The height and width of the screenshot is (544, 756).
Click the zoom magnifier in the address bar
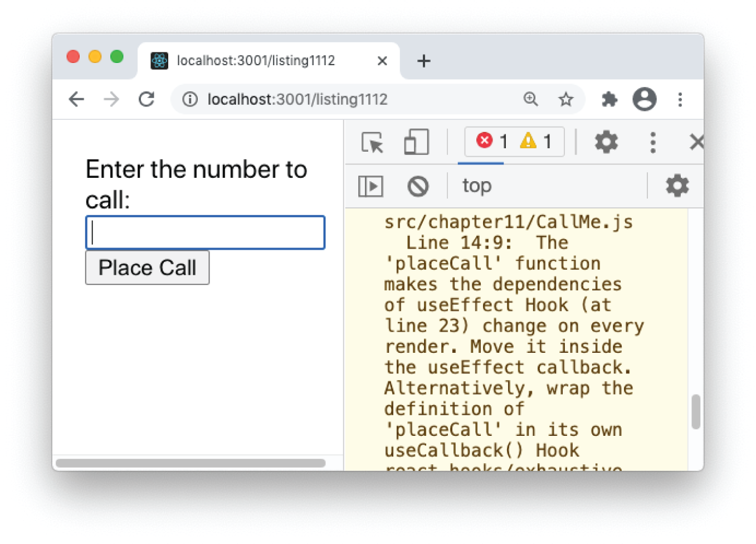(531, 99)
